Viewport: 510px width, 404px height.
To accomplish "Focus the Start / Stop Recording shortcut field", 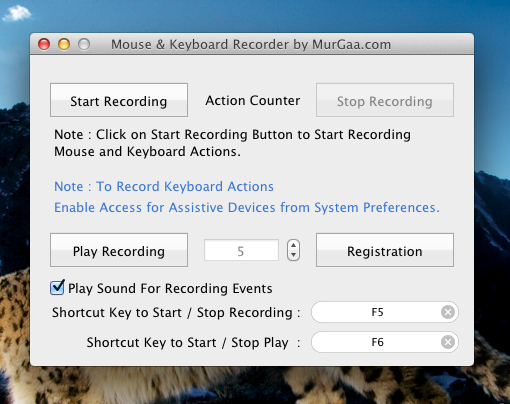I will click(x=385, y=312).
